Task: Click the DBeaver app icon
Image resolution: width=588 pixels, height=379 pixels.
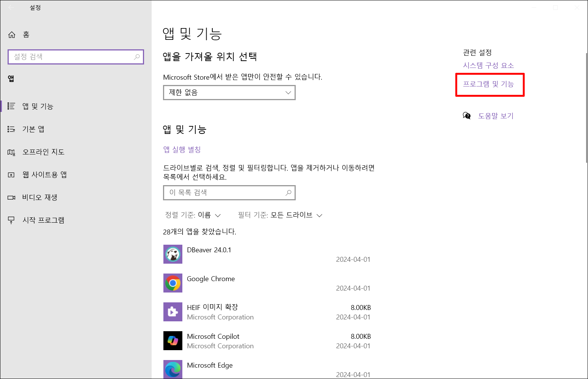Action: click(173, 254)
